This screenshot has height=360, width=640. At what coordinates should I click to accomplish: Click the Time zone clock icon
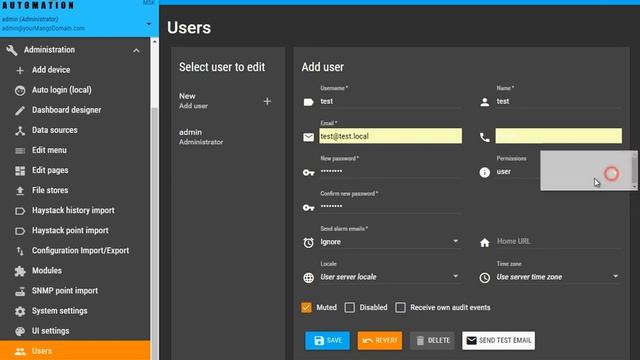click(x=484, y=278)
